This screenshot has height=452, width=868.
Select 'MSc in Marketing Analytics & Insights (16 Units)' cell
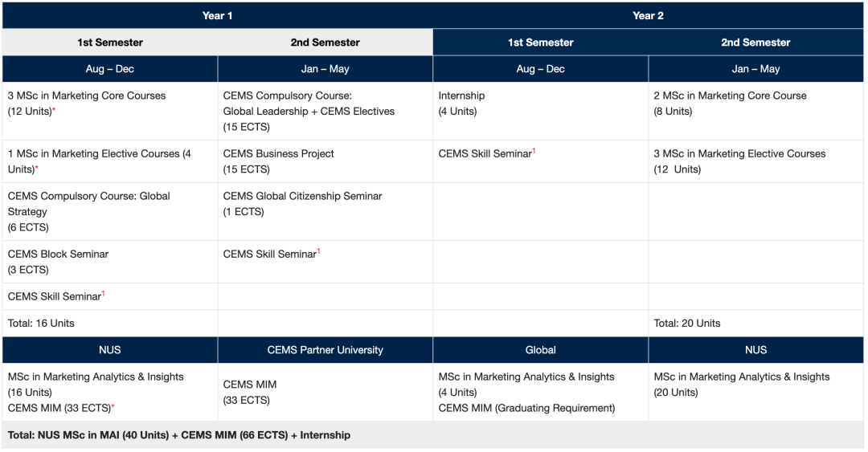click(110, 393)
